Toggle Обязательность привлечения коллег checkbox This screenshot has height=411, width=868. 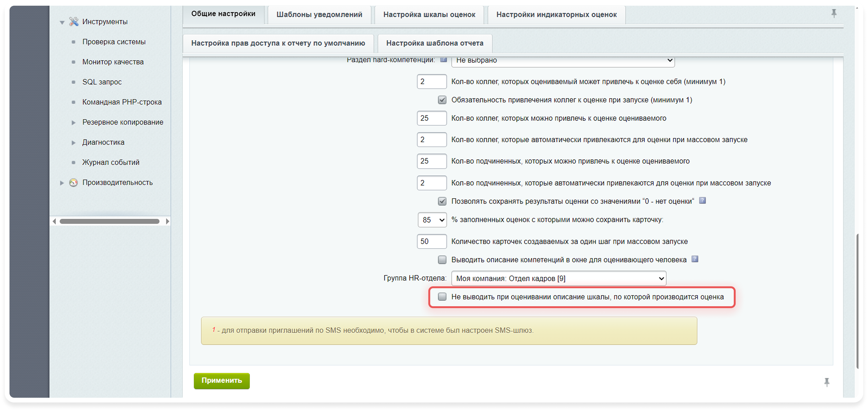coord(442,100)
